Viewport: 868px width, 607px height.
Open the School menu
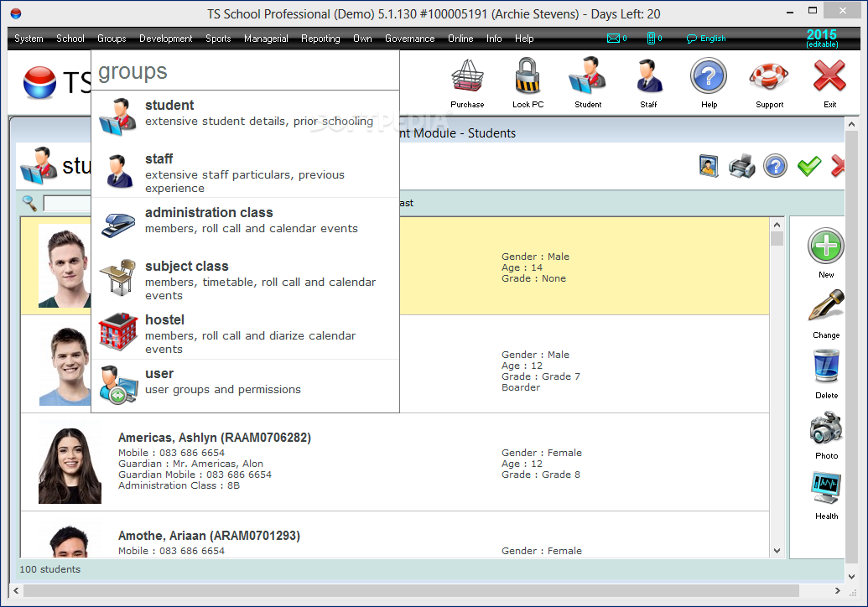[x=70, y=39]
